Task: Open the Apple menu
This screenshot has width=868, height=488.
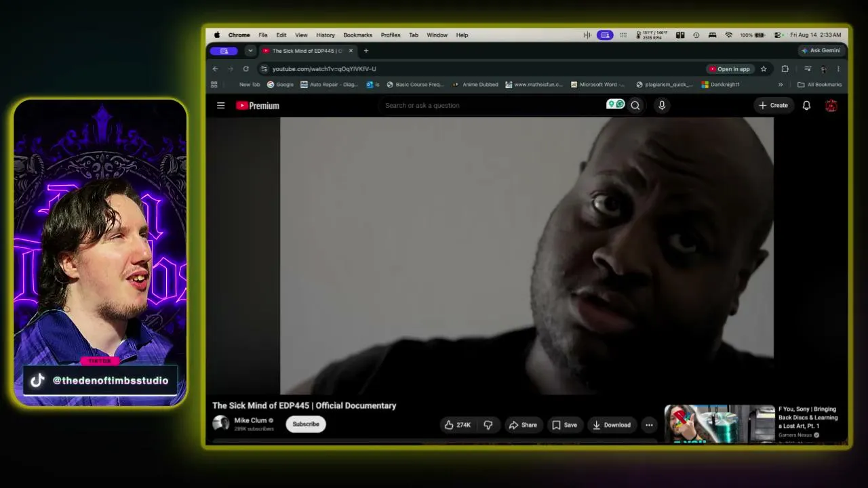Action: 217,35
